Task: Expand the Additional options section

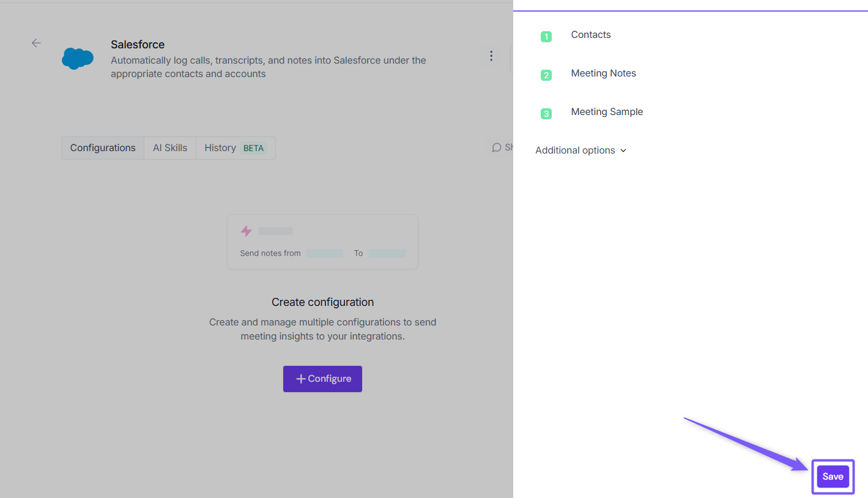Action: (581, 151)
